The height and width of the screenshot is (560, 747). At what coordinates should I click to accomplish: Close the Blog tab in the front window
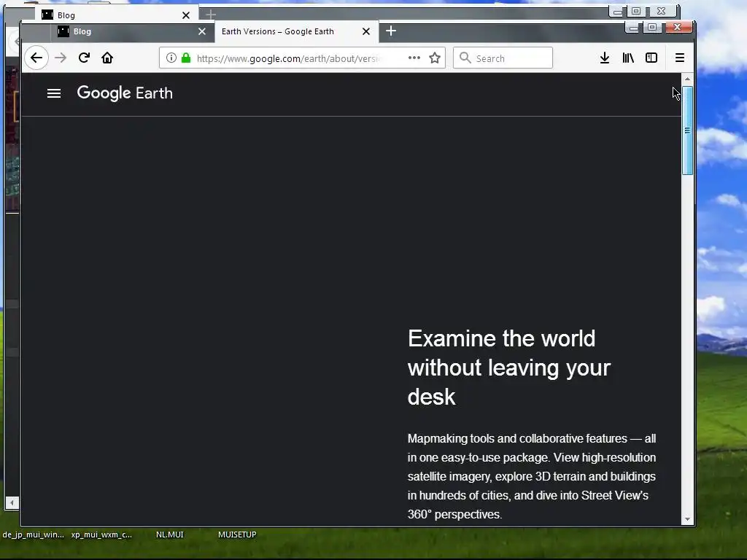(202, 31)
